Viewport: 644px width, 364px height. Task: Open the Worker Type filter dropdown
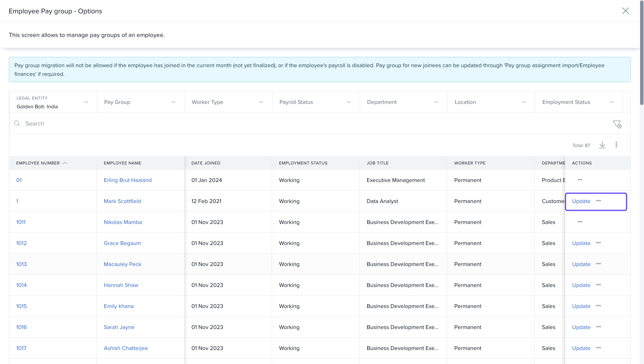pos(261,102)
